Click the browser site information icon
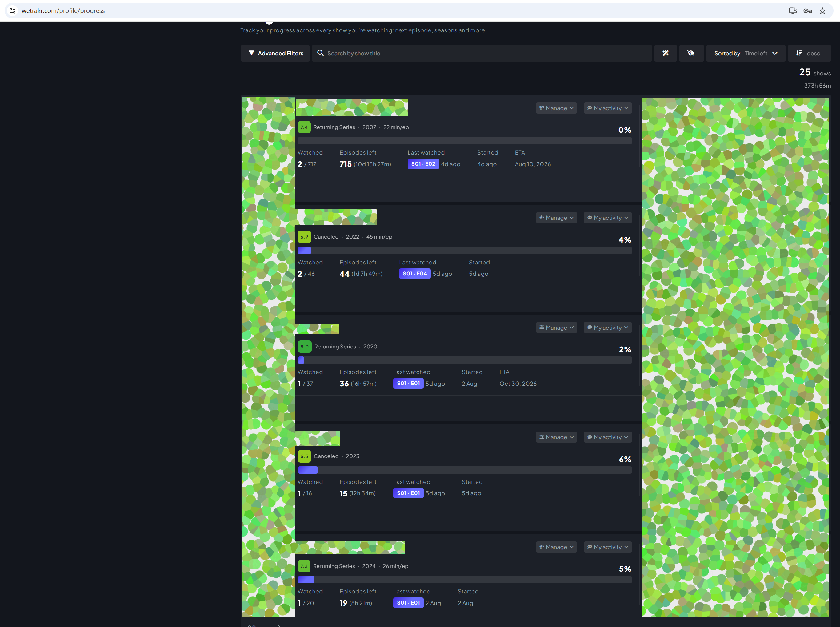 pos(13,11)
